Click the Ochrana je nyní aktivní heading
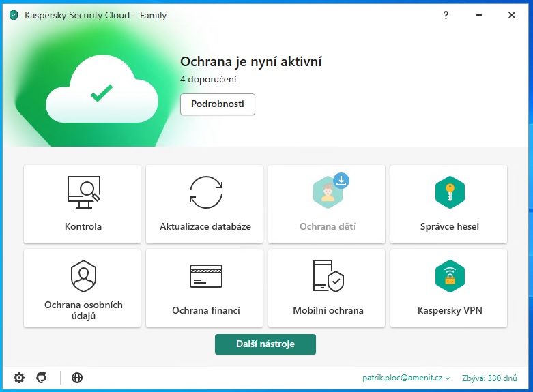Viewport: 533px width, 392px height. click(251, 62)
